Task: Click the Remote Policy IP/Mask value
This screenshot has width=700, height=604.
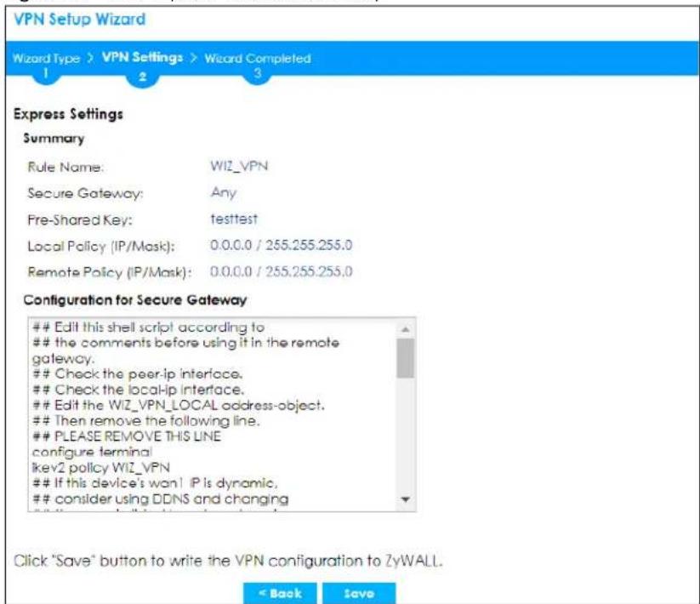Action: (x=282, y=271)
